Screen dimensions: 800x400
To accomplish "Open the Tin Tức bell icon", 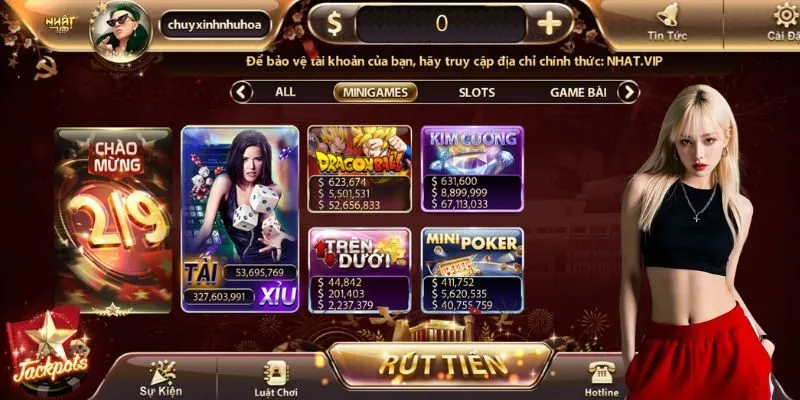I will [667, 15].
